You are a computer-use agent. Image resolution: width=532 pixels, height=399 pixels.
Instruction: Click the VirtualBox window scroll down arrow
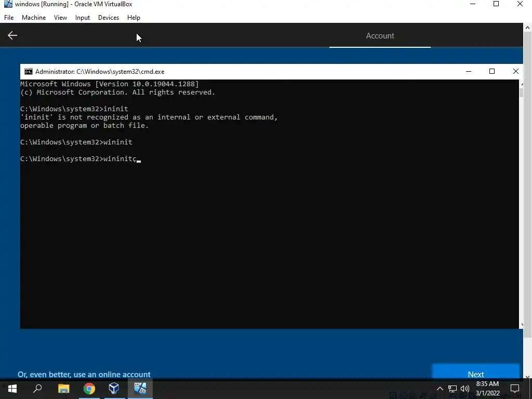(x=528, y=376)
